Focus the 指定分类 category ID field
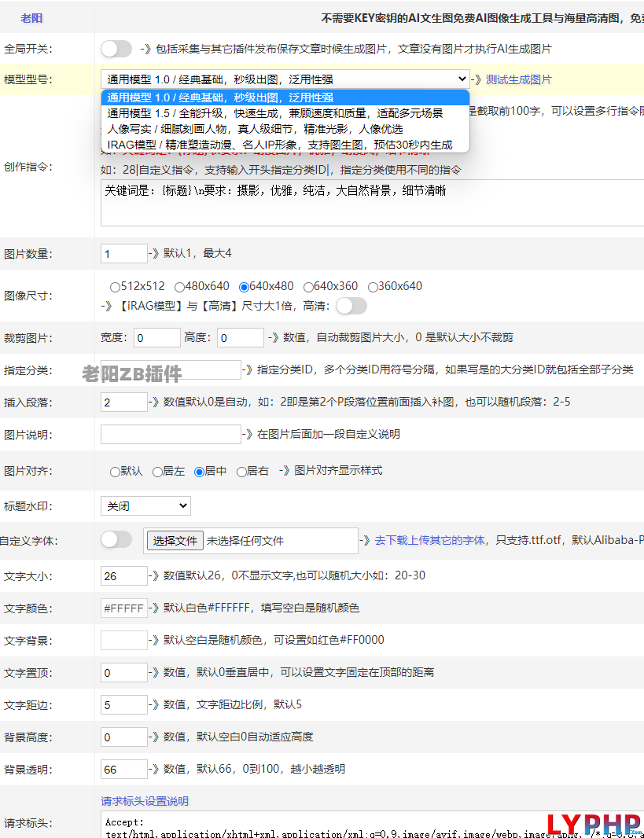 171,369
